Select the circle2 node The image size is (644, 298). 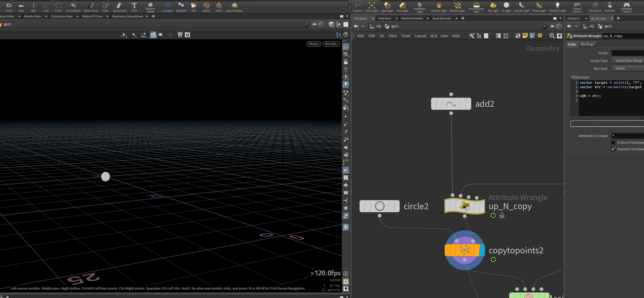(379, 206)
